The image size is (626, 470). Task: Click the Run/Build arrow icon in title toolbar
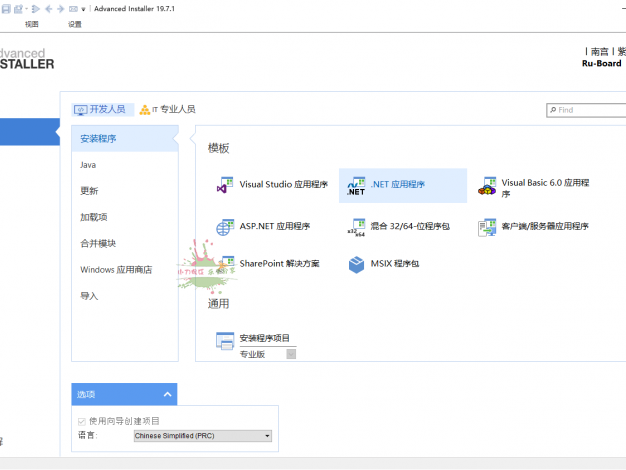click(x=36, y=8)
